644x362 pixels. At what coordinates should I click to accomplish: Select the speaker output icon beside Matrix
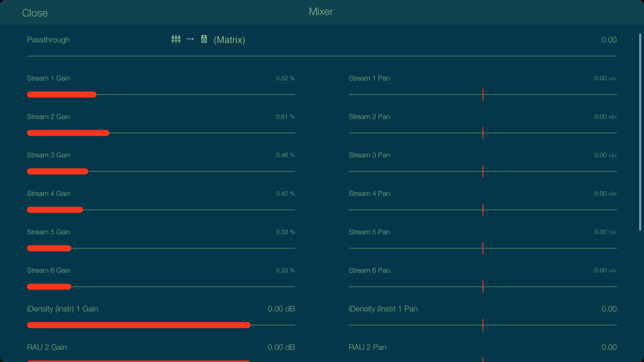(x=204, y=39)
